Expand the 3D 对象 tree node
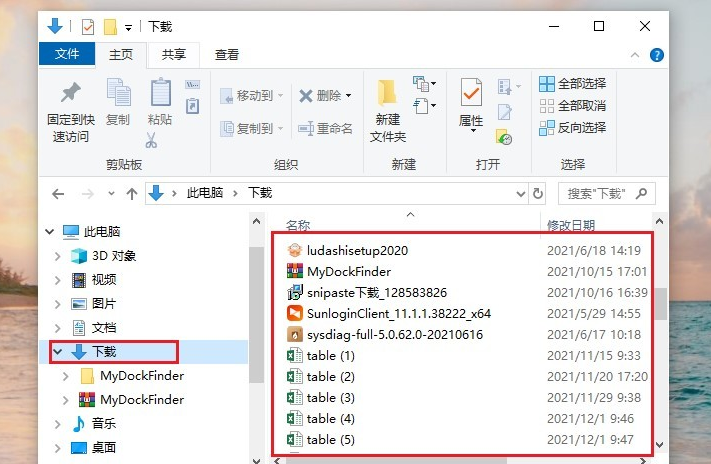The width and height of the screenshot is (711, 464). (57, 256)
